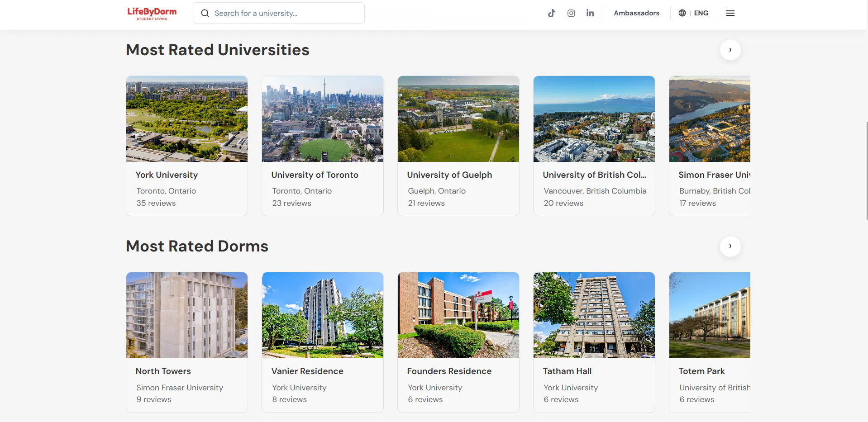This screenshot has height=422, width=868.
Task: Open the hamburger menu
Action: click(x=730, y=13)
